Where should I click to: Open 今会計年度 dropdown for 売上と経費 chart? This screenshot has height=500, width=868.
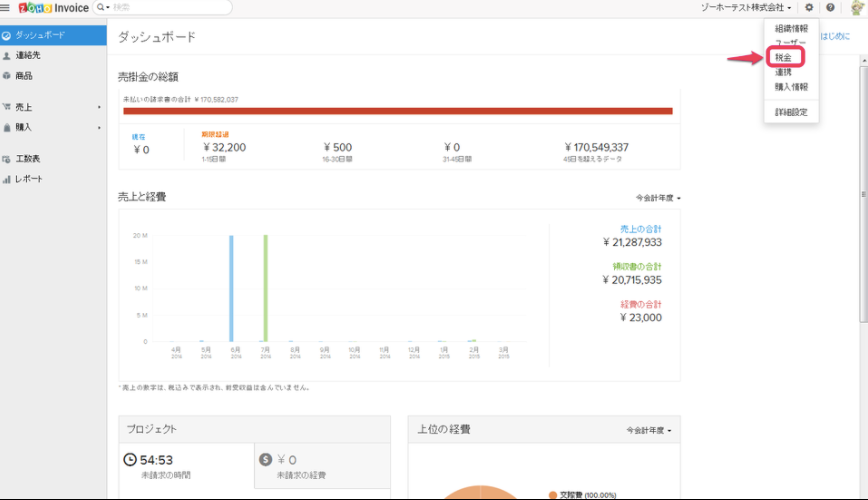coord(658,198)
